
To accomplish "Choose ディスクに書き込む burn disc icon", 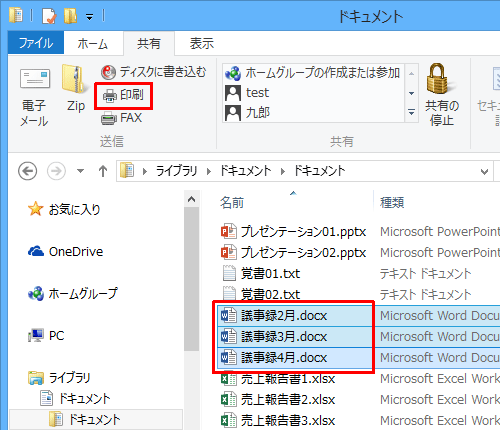I will tap(109, 72).
